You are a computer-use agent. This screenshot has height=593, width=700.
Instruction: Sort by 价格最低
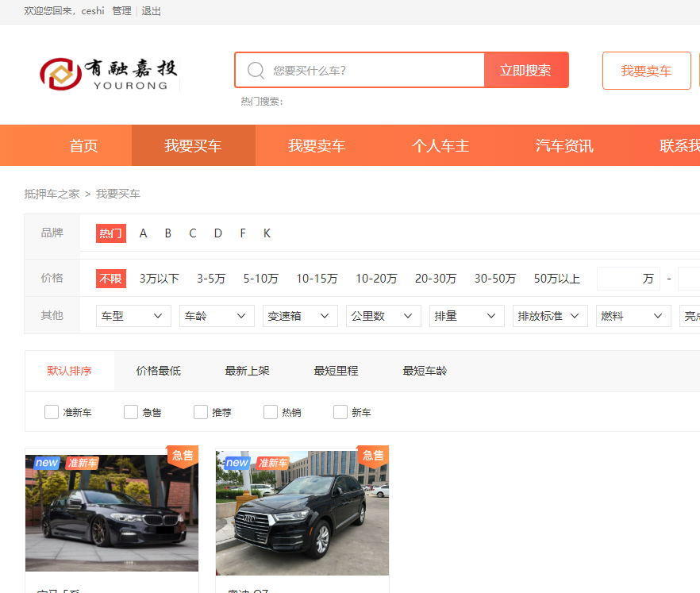pos(159,371)
